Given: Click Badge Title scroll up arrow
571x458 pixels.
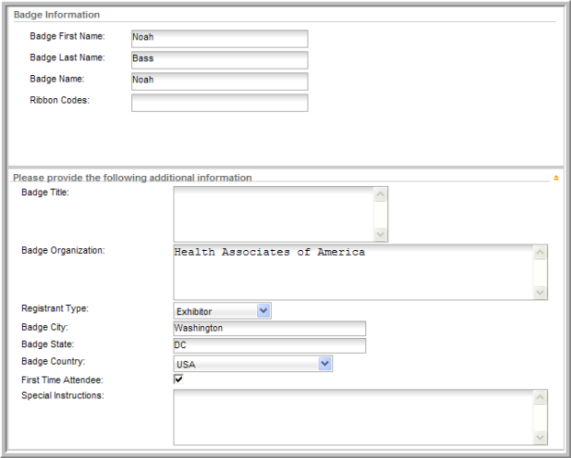Looking at the screenshot, I should point(380,194).
